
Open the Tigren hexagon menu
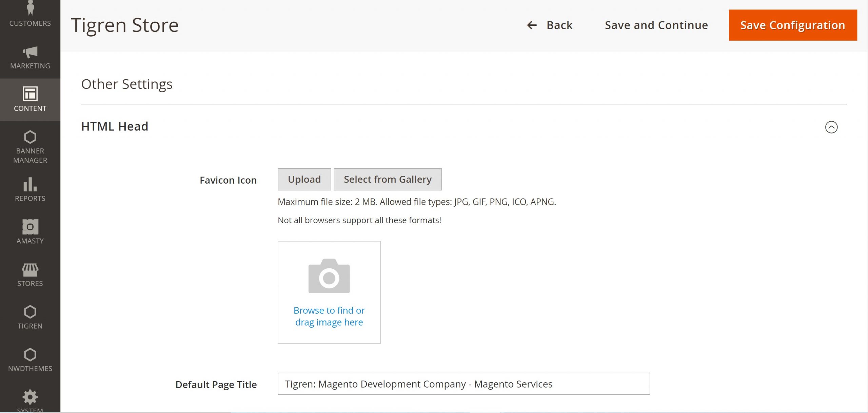30,317
